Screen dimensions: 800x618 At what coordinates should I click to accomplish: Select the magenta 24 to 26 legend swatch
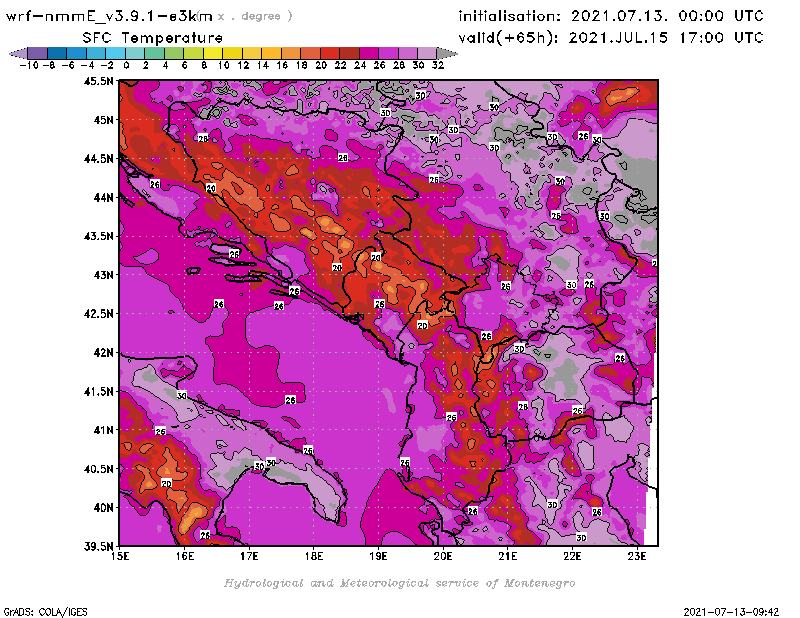[369, 54]
